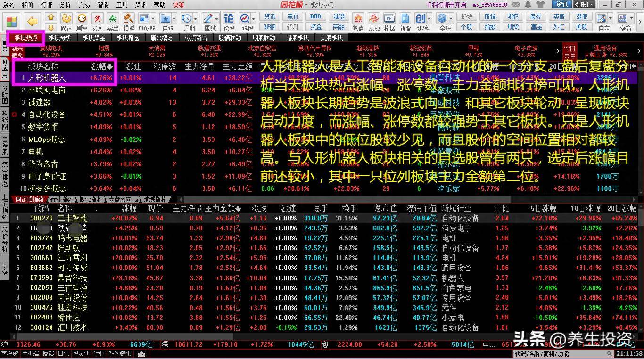644x359 pixels.
Task: Click the skin shirt icon in title bar
Action: (x=541, y=5)
